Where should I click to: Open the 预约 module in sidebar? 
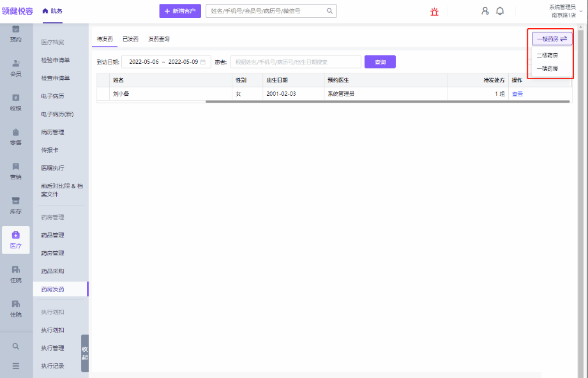click(x=16, y=34)
